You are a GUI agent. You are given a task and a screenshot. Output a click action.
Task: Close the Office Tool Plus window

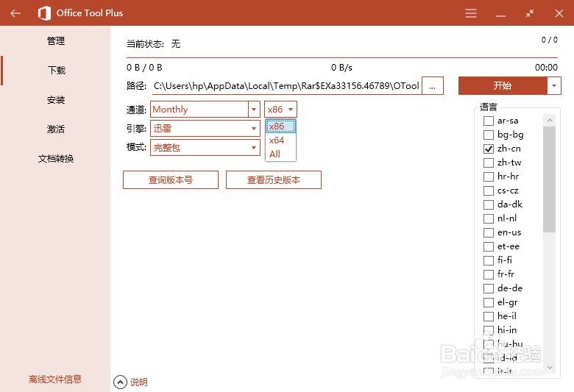[559, 13]
